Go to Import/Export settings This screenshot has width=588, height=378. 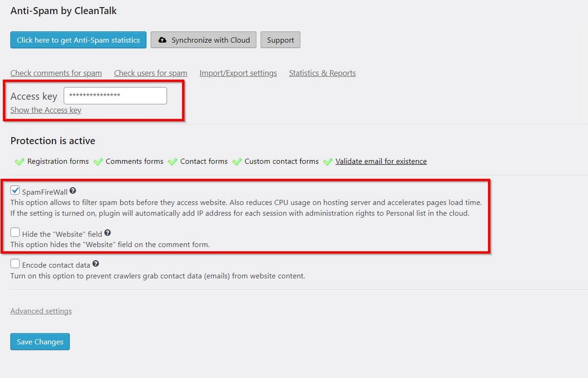click(238, 73)
